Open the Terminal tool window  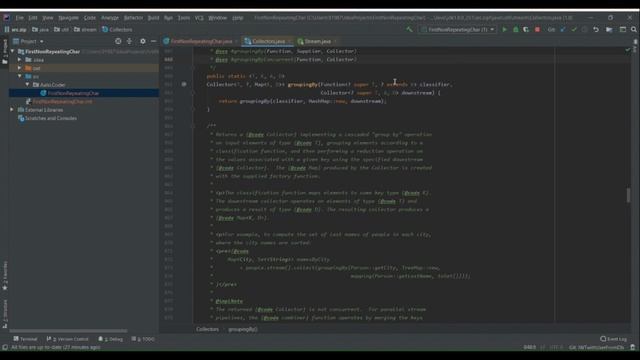pos(25,339)
